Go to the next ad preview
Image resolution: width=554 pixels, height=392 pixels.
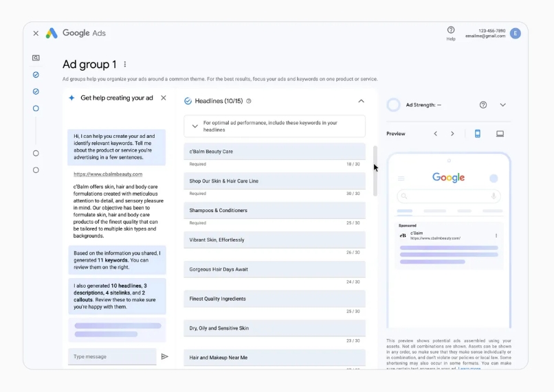tap(452, 134)
